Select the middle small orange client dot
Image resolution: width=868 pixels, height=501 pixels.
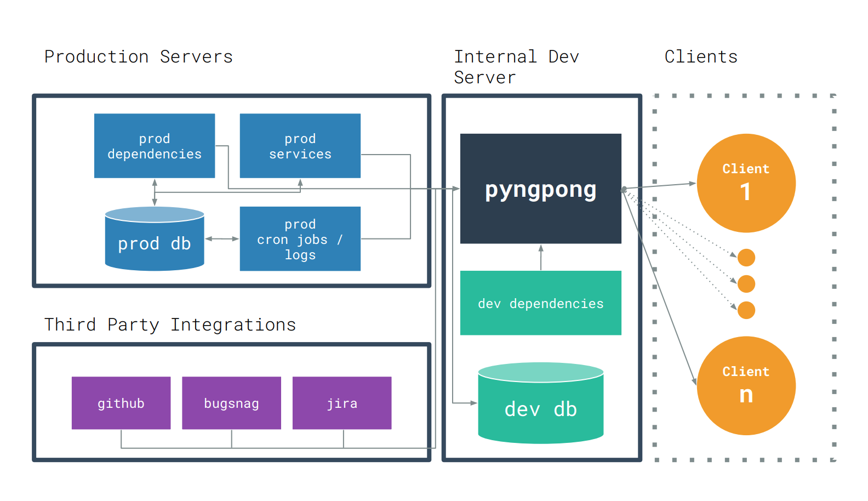point(746,284)
